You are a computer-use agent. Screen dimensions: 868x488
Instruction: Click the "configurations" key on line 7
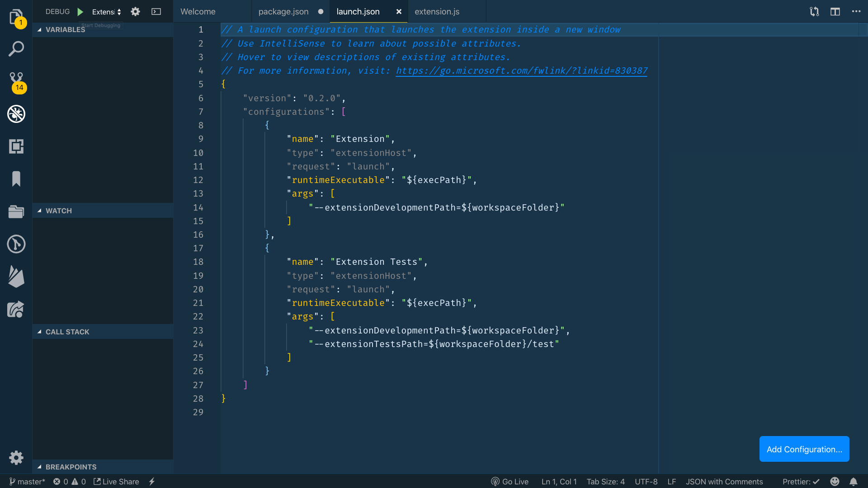286,112
